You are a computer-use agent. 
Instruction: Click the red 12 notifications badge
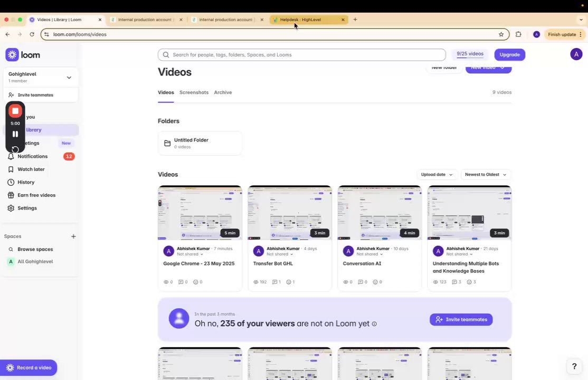click(69, 156)
